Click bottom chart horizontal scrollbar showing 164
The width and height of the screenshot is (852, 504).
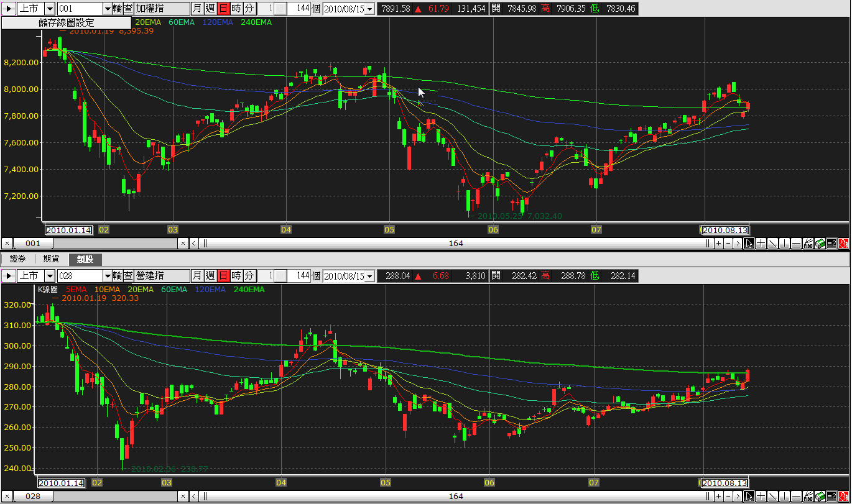coord(456,496)
